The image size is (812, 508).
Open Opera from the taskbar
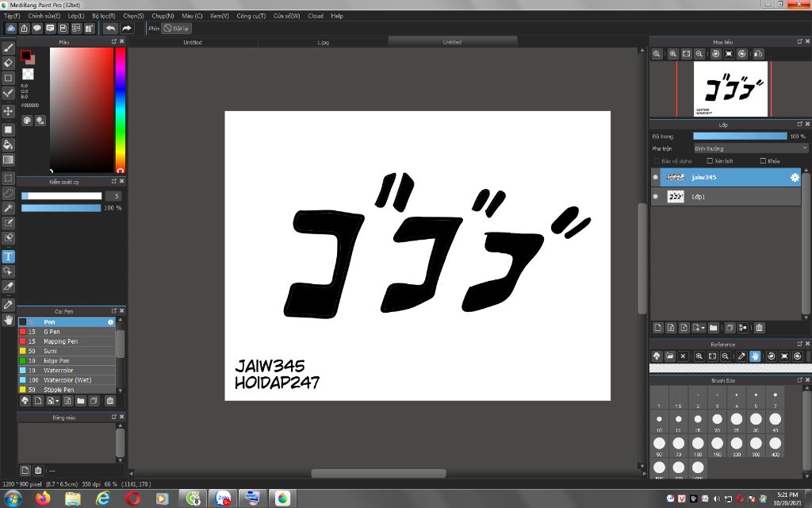(133, 498)
